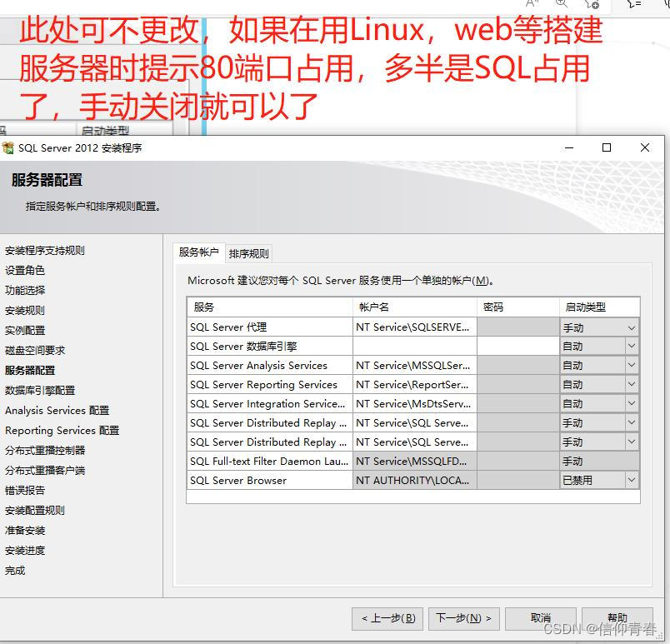
Task: Click the 下一步(N) next button
Action: point(463,618)
